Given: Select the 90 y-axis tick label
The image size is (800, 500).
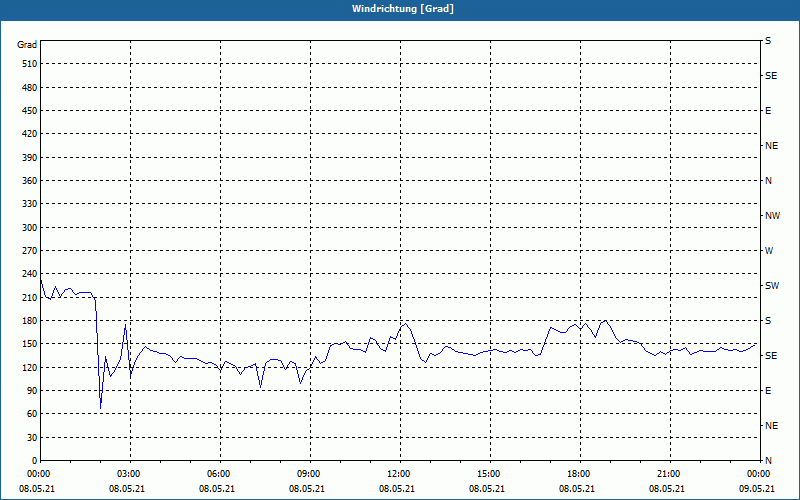Looking at the screenshot, I should 32,391.
